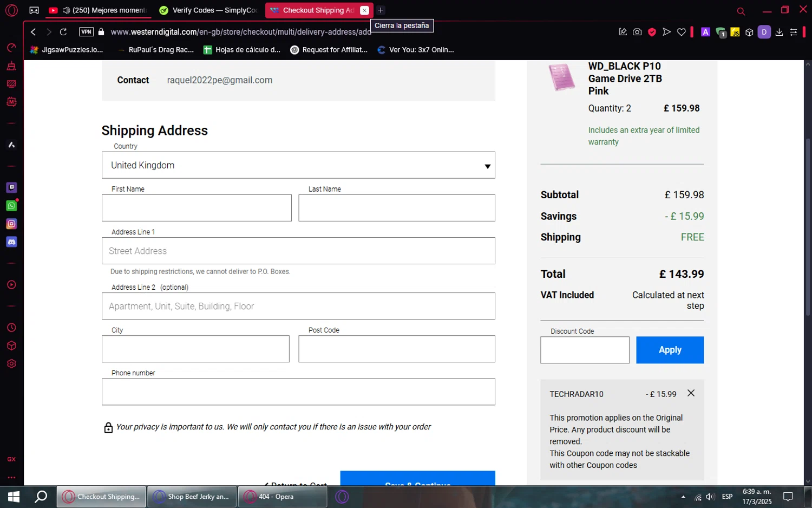Viewport: 812px width, 508px height.
Task: Open GX Control speedometer in sidebar
Action: point(11,48)
